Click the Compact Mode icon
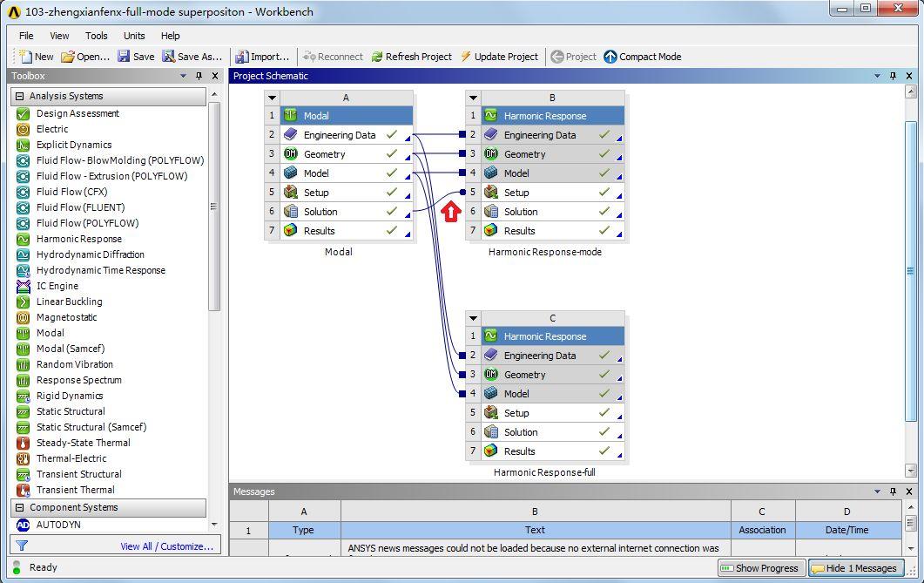924x583 pixels. tap(610, 57)
